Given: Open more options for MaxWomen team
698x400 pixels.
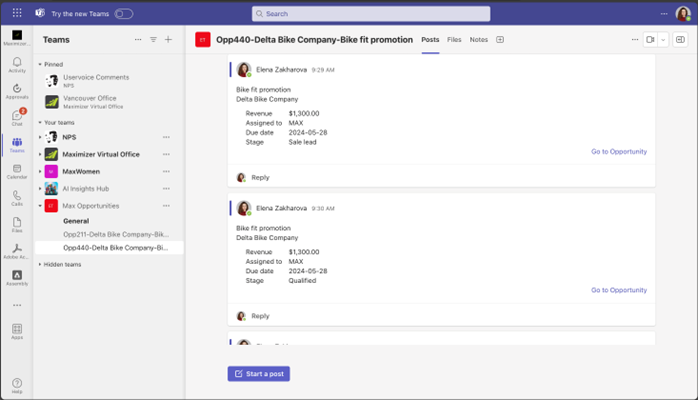Looking at the screenshot, I should point(166,171).
